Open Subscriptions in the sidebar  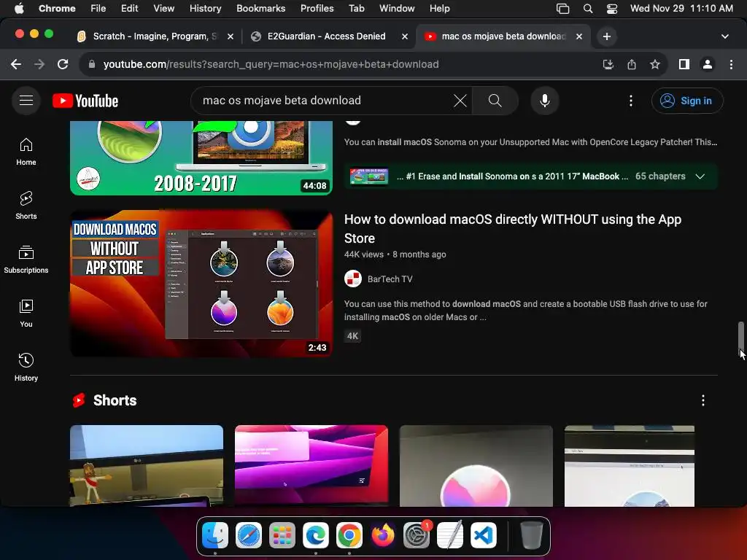26,260
